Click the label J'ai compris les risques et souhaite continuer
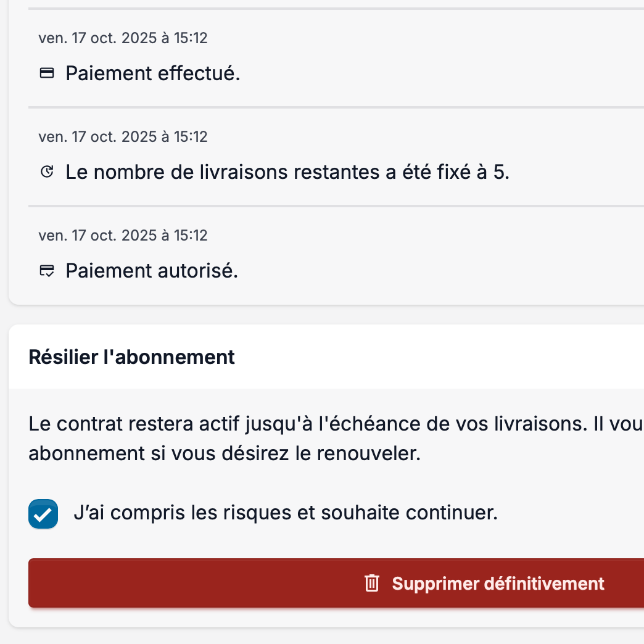Viewport: 644px width, 644px height. [285, 513]
